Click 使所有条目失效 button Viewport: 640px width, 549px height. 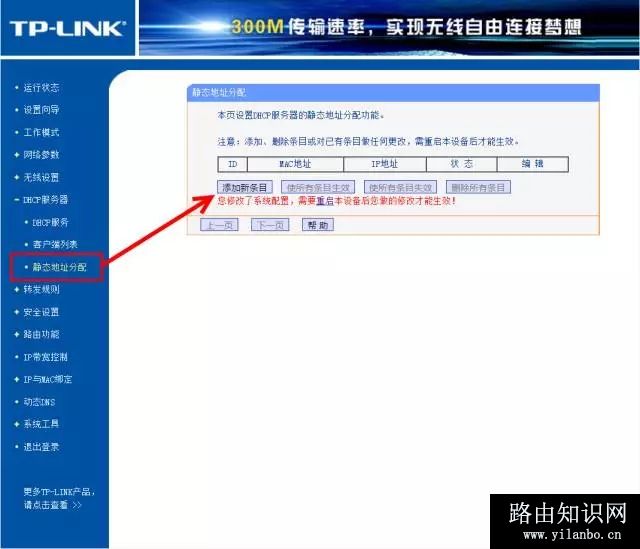pyautogui.click(x=400, y=187)
